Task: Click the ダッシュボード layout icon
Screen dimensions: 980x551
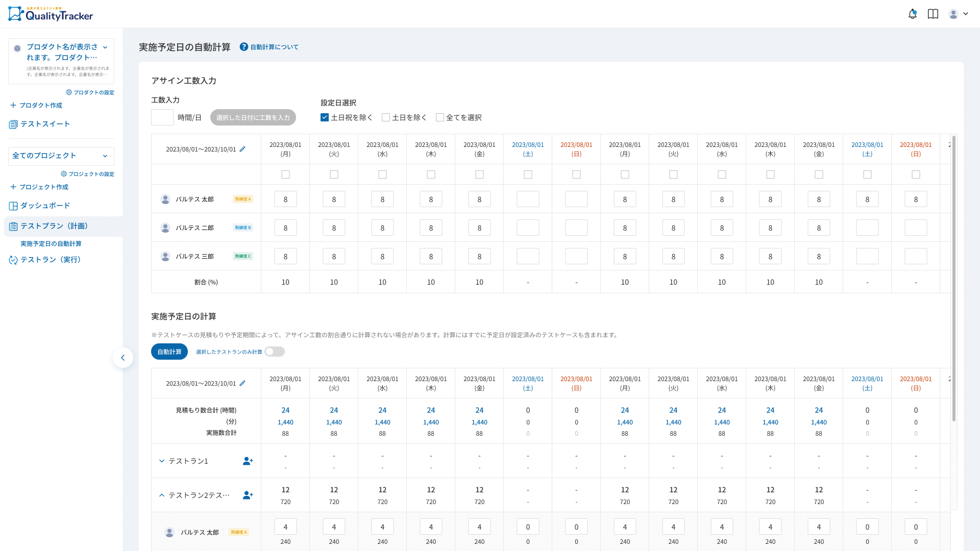Action: coord(13,206)
